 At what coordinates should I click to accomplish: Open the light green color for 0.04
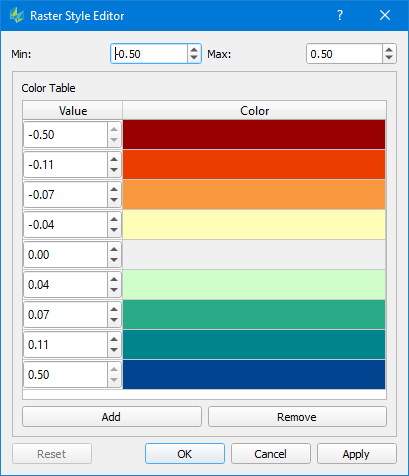coord(254,284)
